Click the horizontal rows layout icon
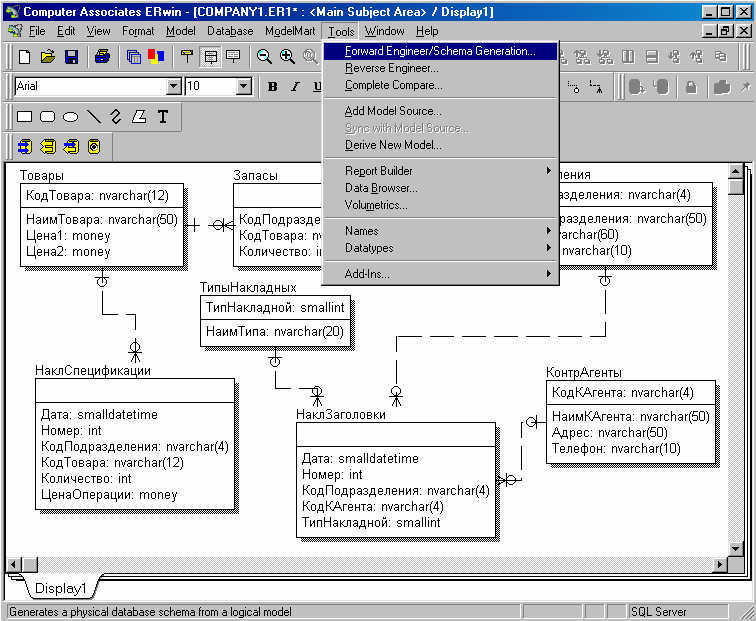Viewport: 756px width, 621px height. (x=652, y=57)
